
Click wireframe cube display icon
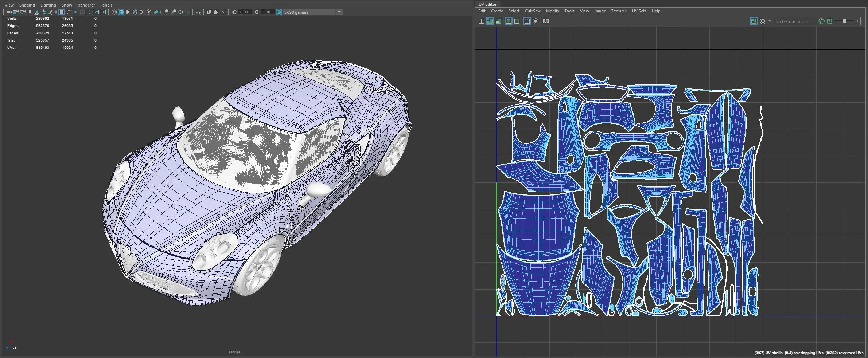[114, 12]
